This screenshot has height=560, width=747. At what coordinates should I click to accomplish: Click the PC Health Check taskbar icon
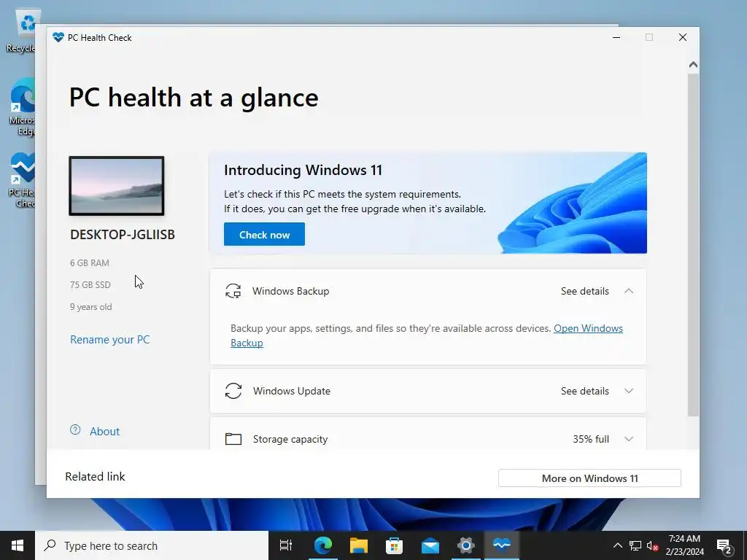tap(502, 545)
